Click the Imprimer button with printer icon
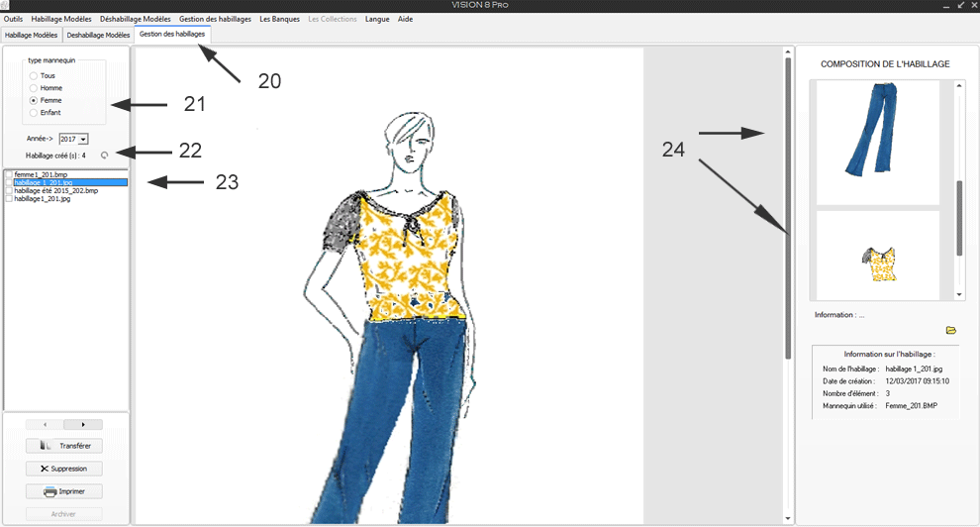 64,491
